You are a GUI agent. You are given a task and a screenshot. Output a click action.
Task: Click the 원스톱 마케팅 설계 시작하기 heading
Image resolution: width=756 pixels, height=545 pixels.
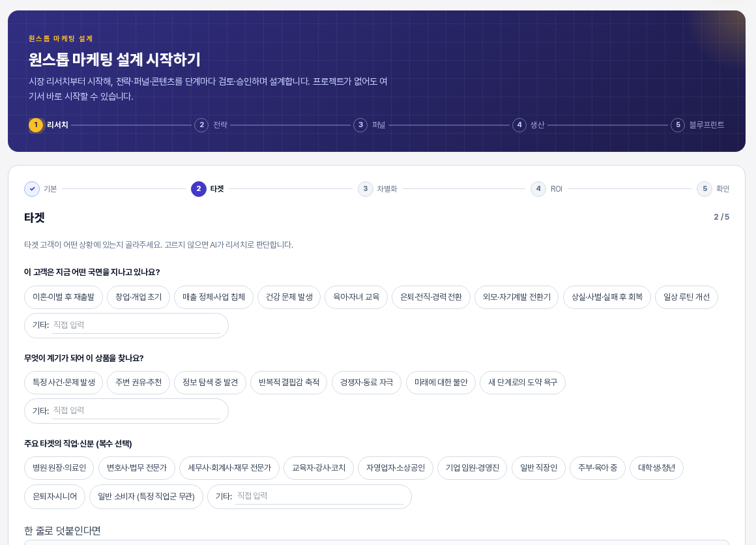[x=114, y=59]
